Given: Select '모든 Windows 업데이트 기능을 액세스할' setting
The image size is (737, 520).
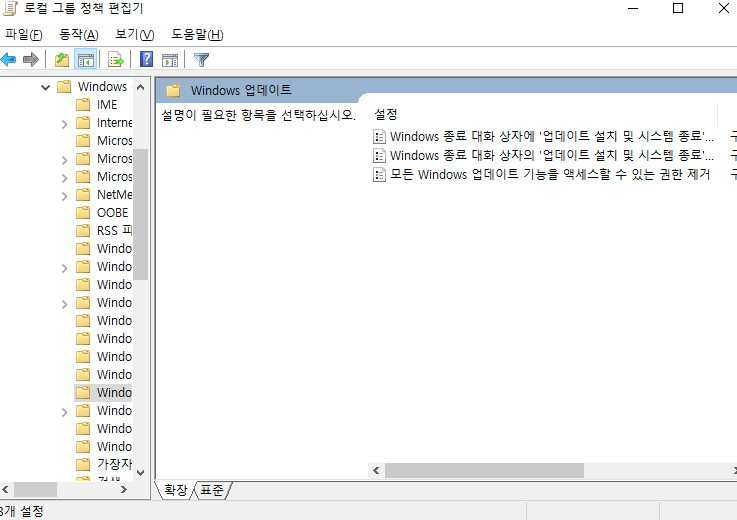Looking at the screenshot, I should point(549,174).
